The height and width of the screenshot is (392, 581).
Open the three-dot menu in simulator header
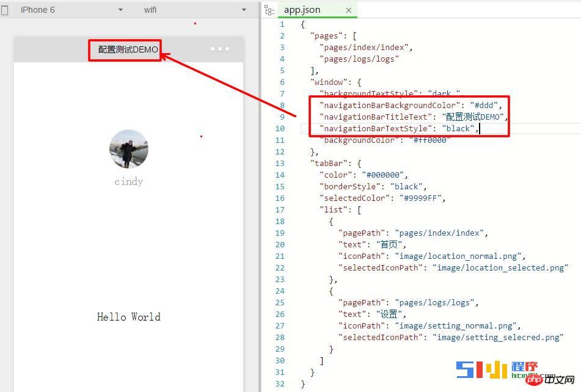[x=220, y=49]
